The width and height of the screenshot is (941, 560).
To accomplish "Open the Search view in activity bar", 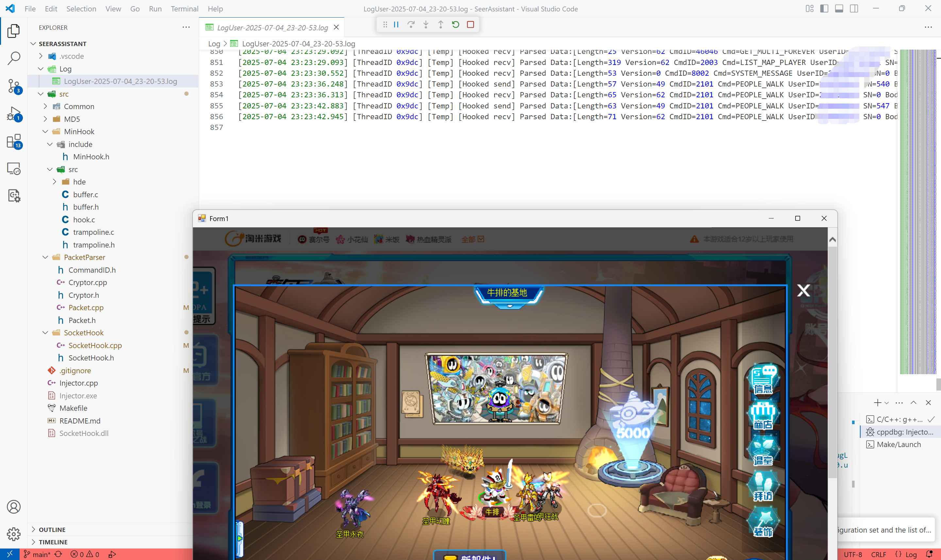I will [x=14, y=58].
